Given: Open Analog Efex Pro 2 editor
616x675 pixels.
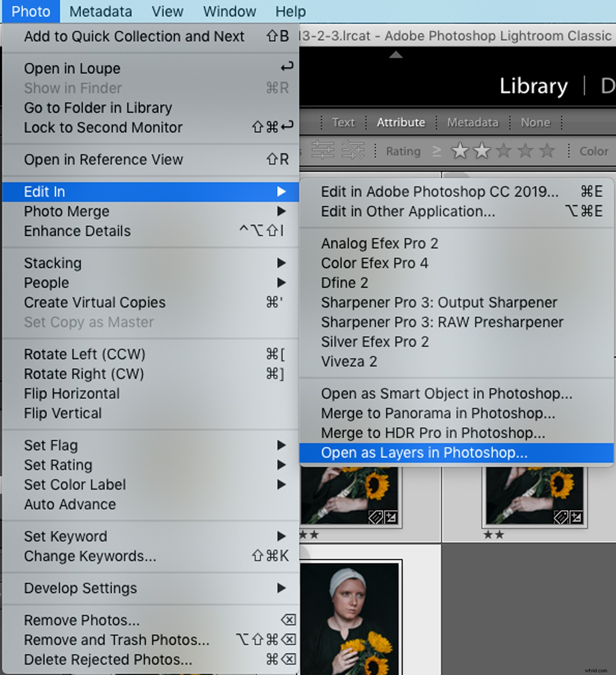Looking at the screenshot, I should coord(380,243).
